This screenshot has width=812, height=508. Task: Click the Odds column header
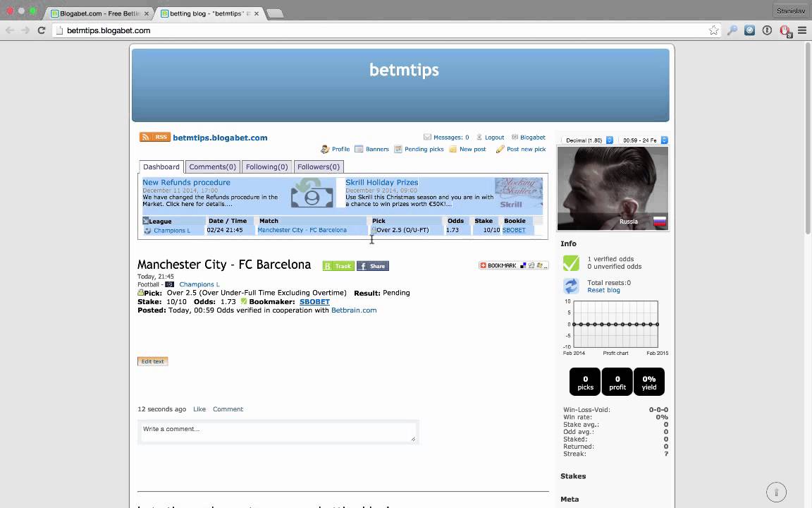[x=456, y=221]
